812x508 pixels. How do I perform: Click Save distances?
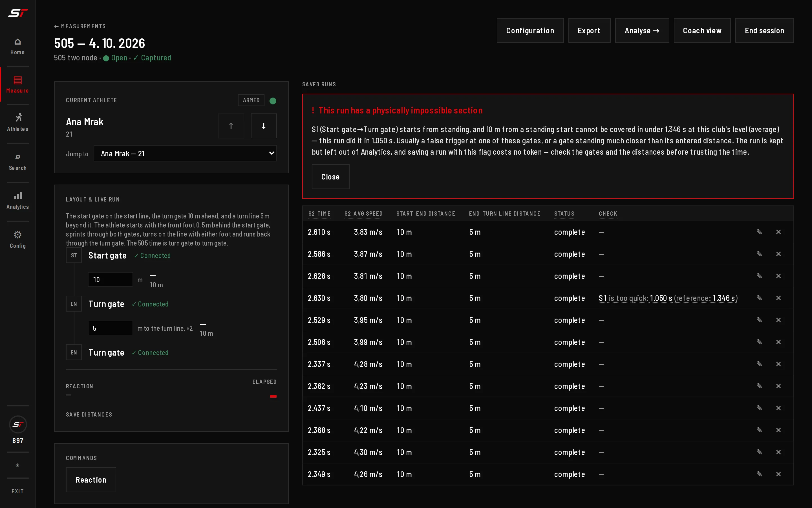(89, 415)
